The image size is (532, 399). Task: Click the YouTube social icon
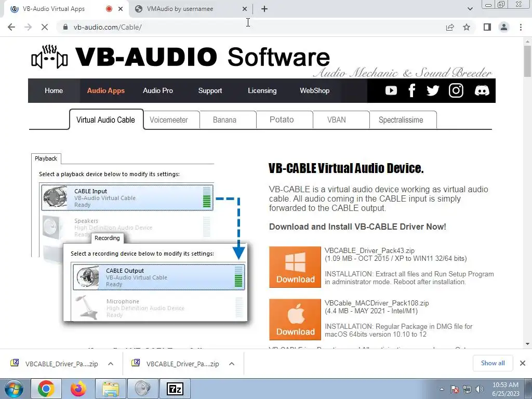(x=391, y=90)
